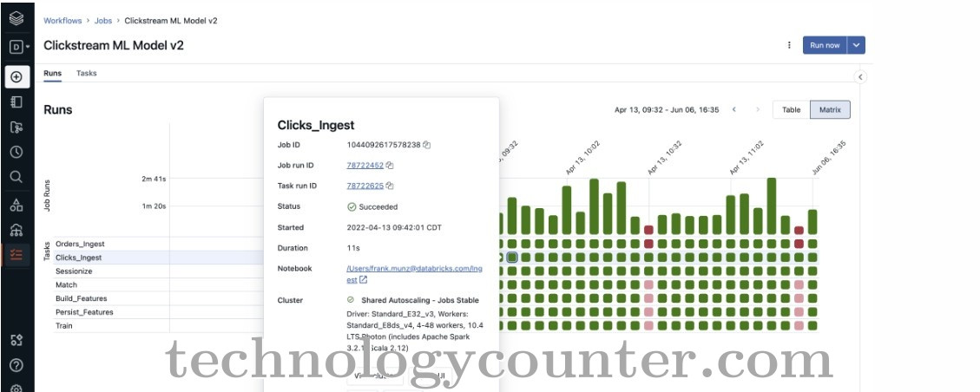Copy the Job ID value

[x=427, y=145]
